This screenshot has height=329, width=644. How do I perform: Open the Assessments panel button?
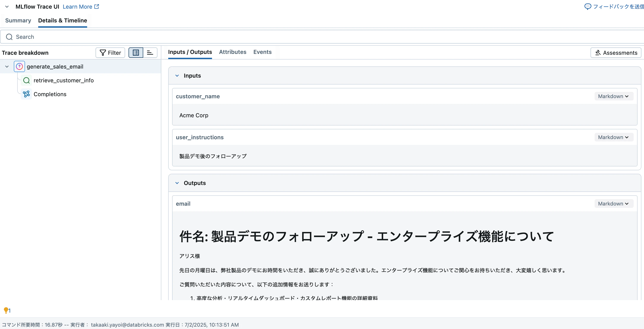tap(616, 53)
